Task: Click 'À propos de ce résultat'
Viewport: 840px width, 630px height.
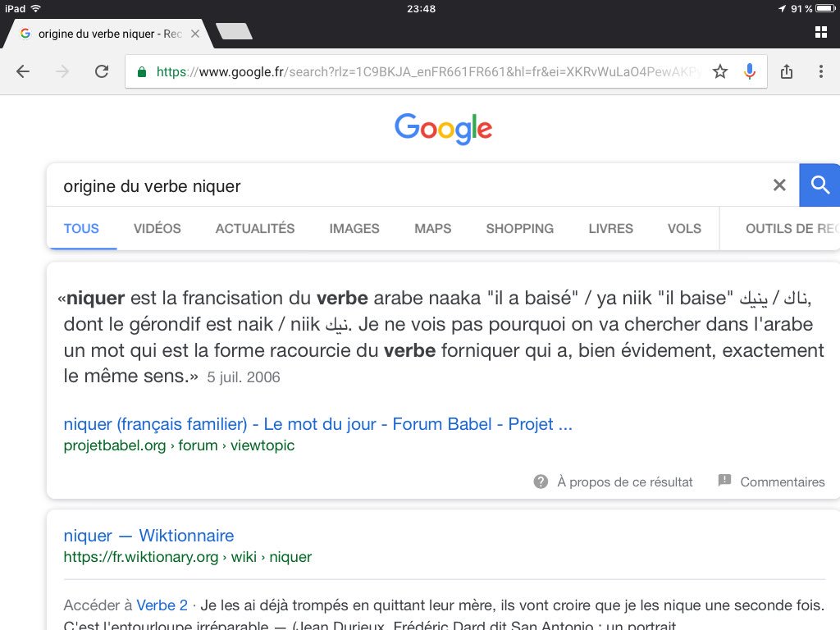Action: [624, 482]
